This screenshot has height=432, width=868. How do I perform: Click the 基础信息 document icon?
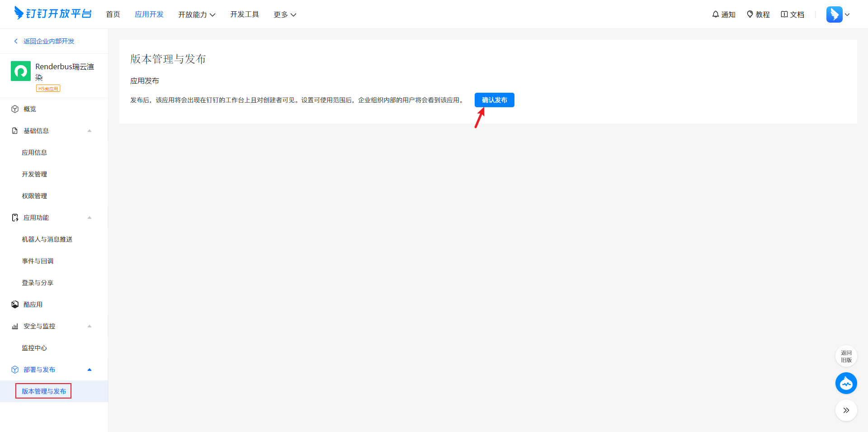pyautogui.click(x=15, y=131)
